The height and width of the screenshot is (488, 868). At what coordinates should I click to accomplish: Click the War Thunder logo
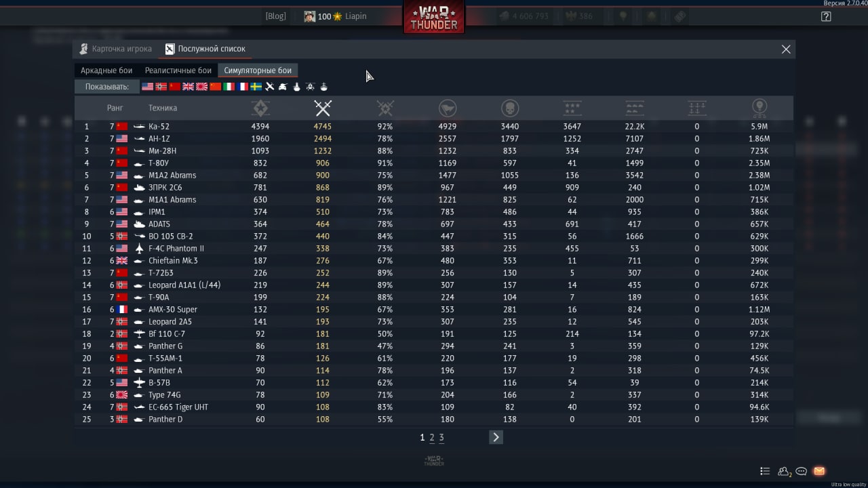pyautogui.click(x=434, y=17)
